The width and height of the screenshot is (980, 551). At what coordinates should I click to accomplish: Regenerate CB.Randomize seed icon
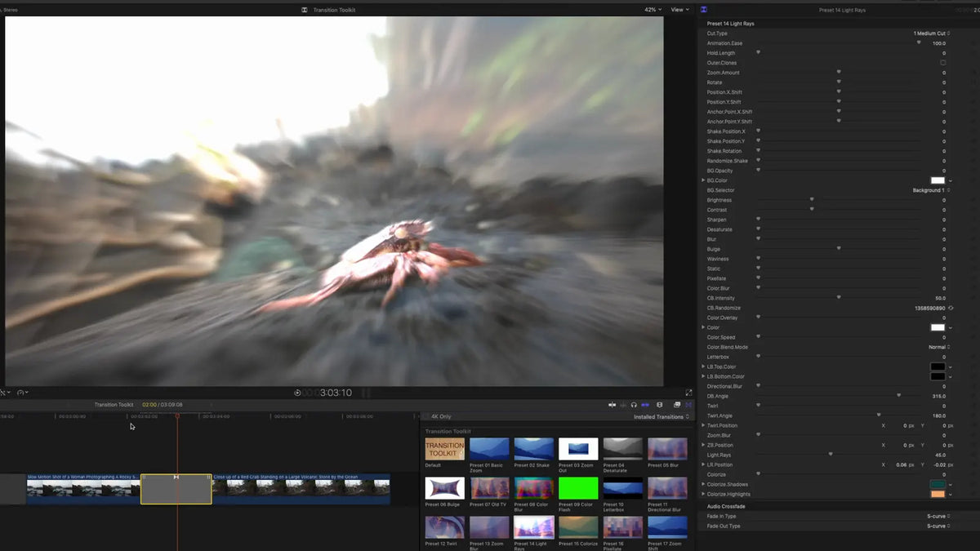pos(951,308)
